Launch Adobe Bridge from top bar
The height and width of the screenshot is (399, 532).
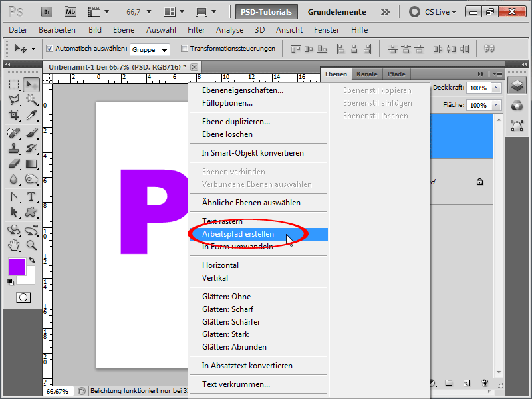pyautogui.click(x=47, y=12)
